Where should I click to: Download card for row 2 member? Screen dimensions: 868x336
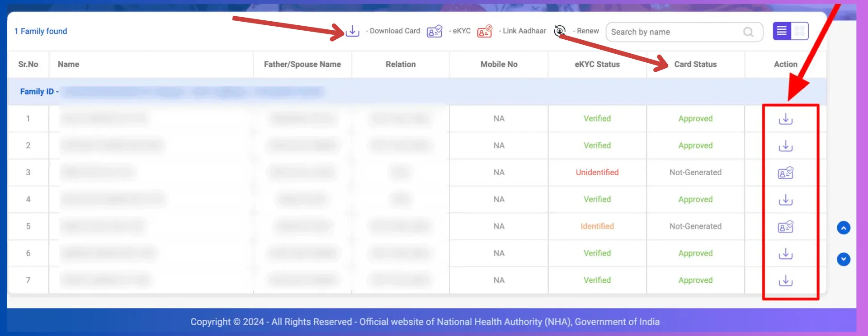(785, 146)
